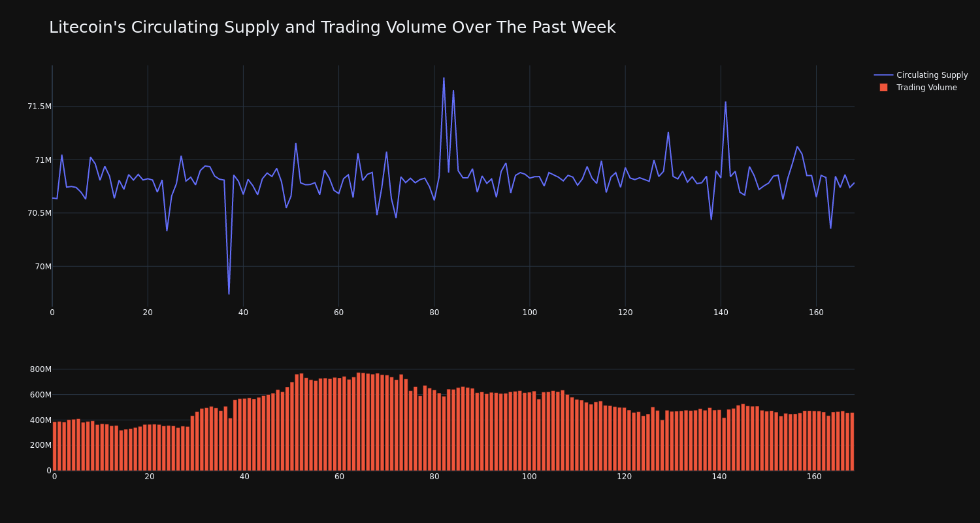Click the 400M volume axis label
The width and height of the screenshot is (980, 523).
(41, 420)
